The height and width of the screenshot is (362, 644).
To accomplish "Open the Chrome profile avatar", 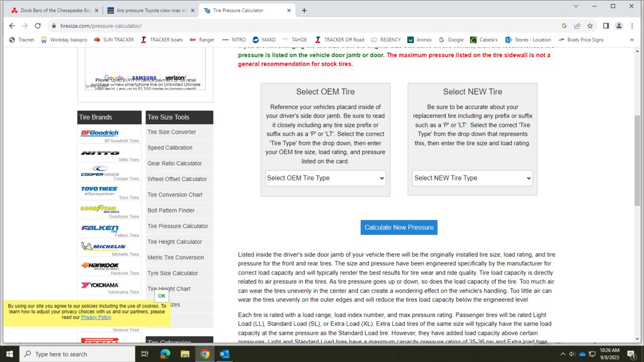I will 619,26.
